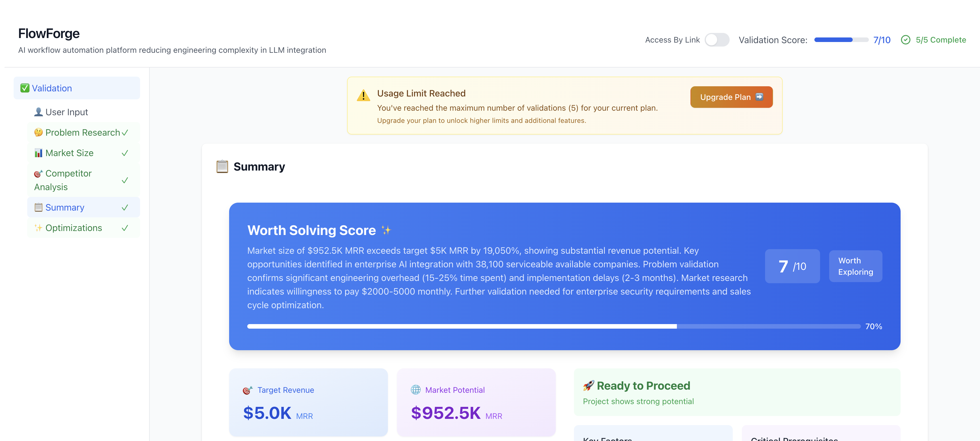This screenshot has width=980, height=441.
Task: Click the Market Size bar chart icon
Action: pos(39,153)
